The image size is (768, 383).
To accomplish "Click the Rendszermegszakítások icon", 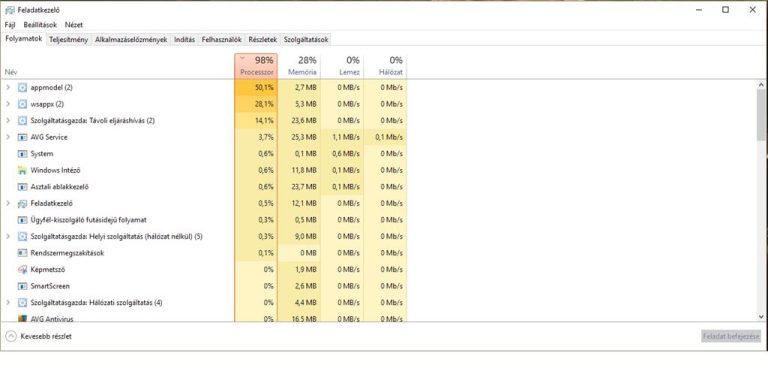I will (22, 253).
